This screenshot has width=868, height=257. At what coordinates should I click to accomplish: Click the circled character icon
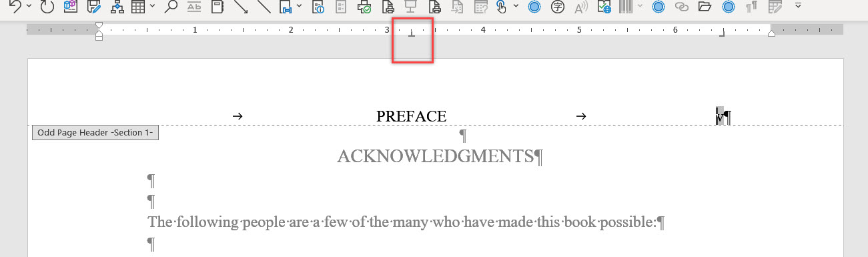[x=558, y=7]
